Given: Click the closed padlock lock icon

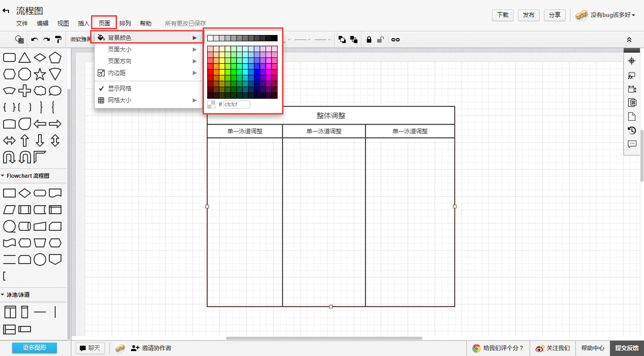Looking at the screenshot, I should 369,40.
